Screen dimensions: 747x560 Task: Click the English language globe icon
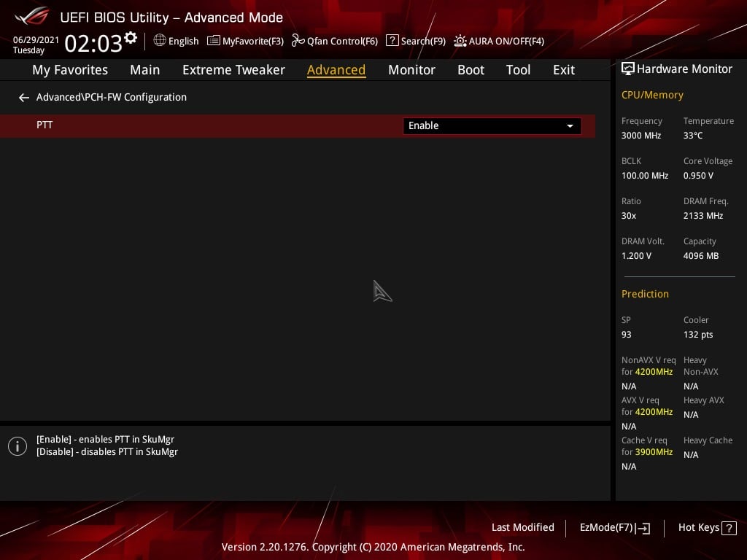pos(159,41)
